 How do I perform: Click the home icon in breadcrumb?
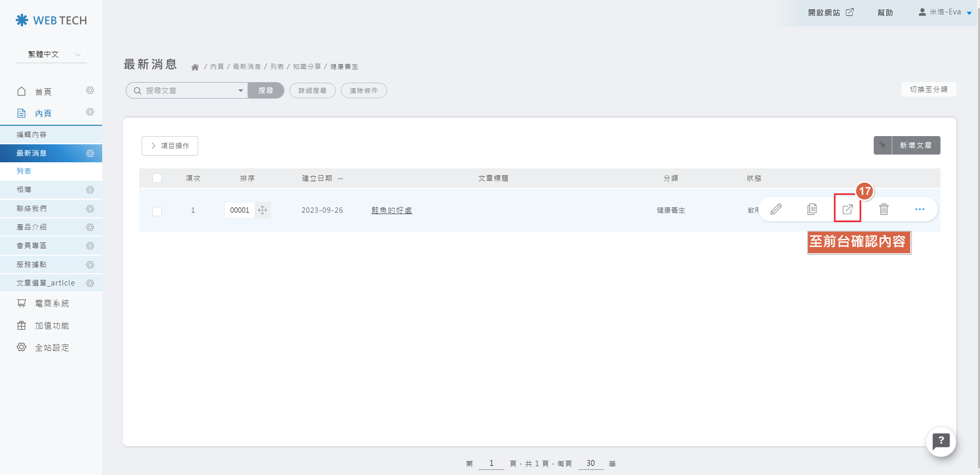[195, 67]
